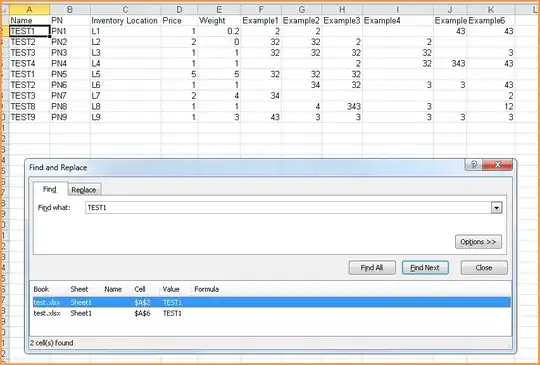Image resolution: width=540 pixels, height=365 pixels.
Task: Select column D header above Price
Action: pos(179,10)
